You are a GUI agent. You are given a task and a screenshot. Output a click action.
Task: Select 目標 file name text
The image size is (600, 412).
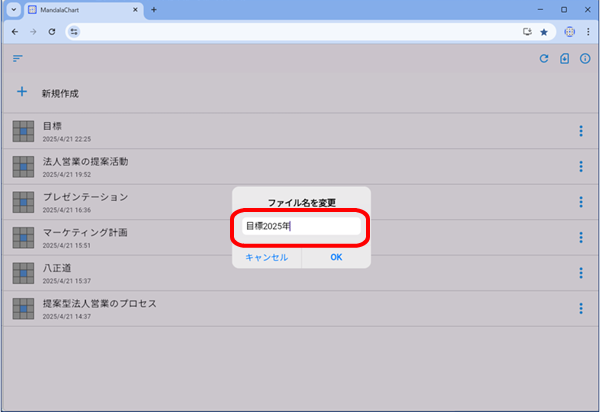coord(52,126)
